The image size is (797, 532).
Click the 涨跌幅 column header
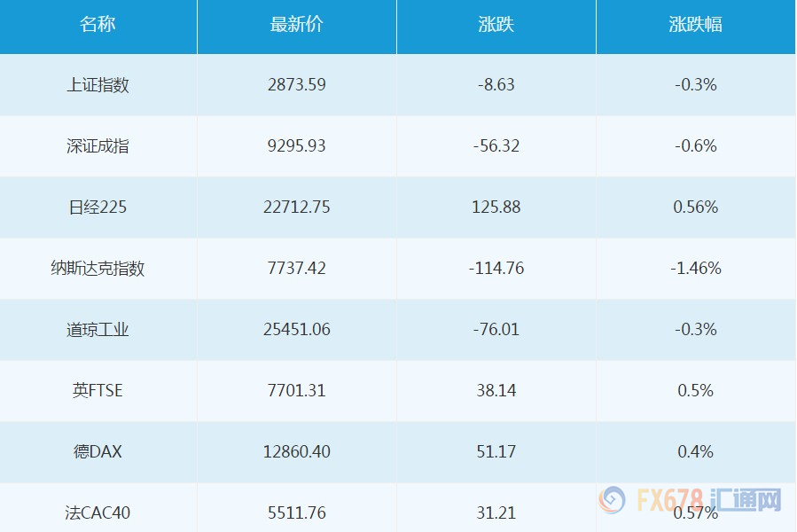tap(695, 25)
